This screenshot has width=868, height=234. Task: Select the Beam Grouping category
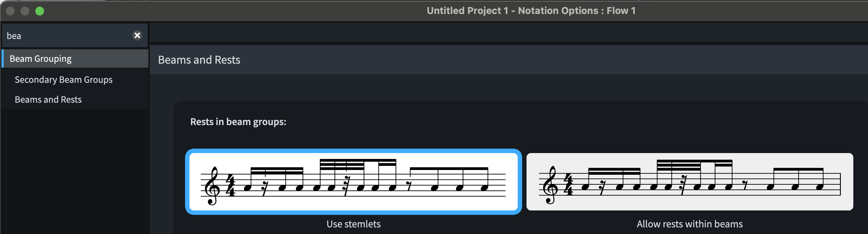pyautogui.click(x=40, y=59)
